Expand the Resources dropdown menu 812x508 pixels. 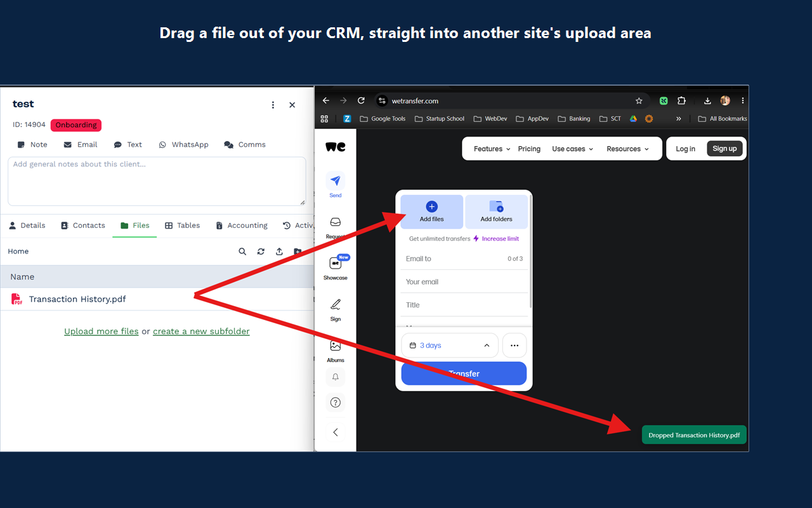coord(628,149)
